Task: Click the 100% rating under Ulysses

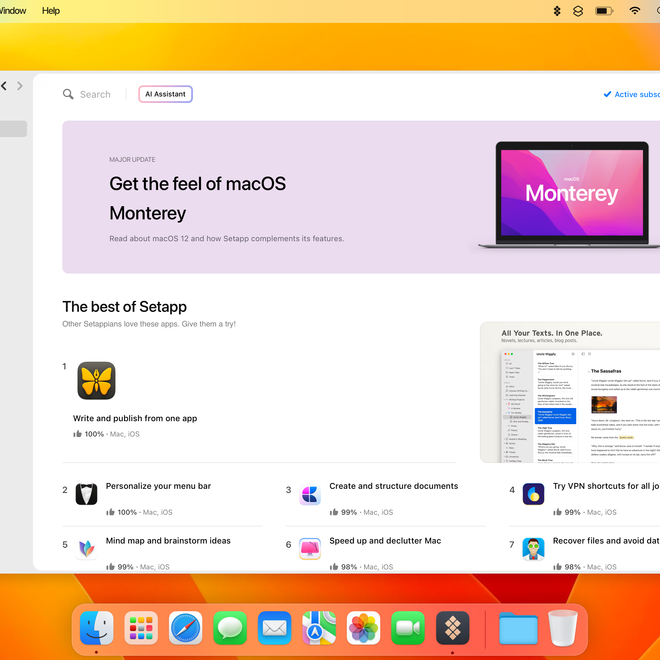Action: pos(94,434)
